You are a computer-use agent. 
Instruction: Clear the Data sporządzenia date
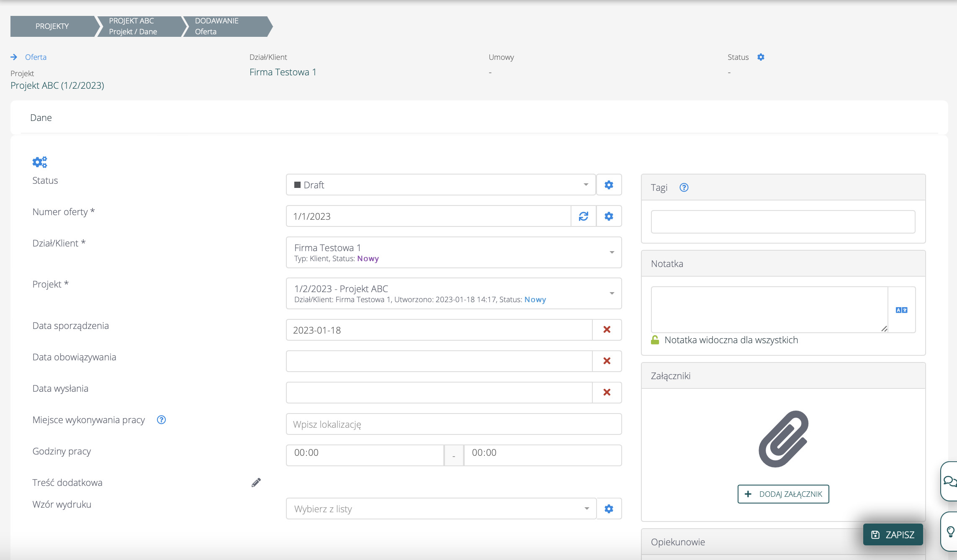[x=607, y=330]
